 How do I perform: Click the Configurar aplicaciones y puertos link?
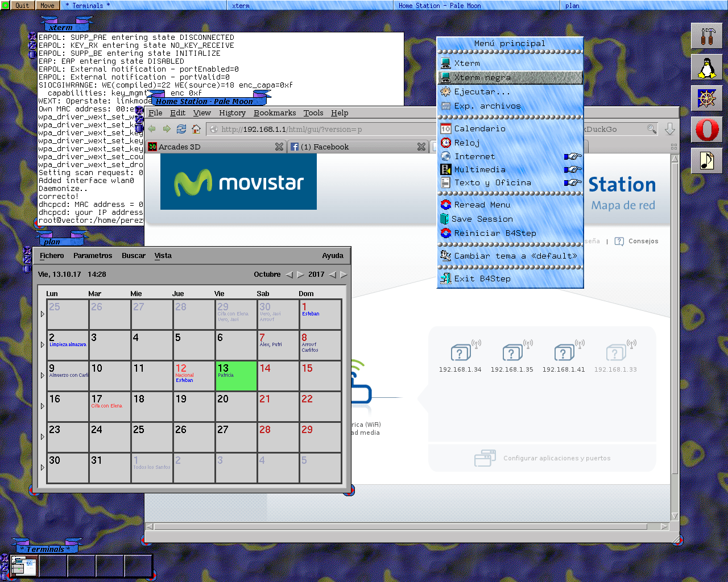pyautogui.click(x=557, y=458)
